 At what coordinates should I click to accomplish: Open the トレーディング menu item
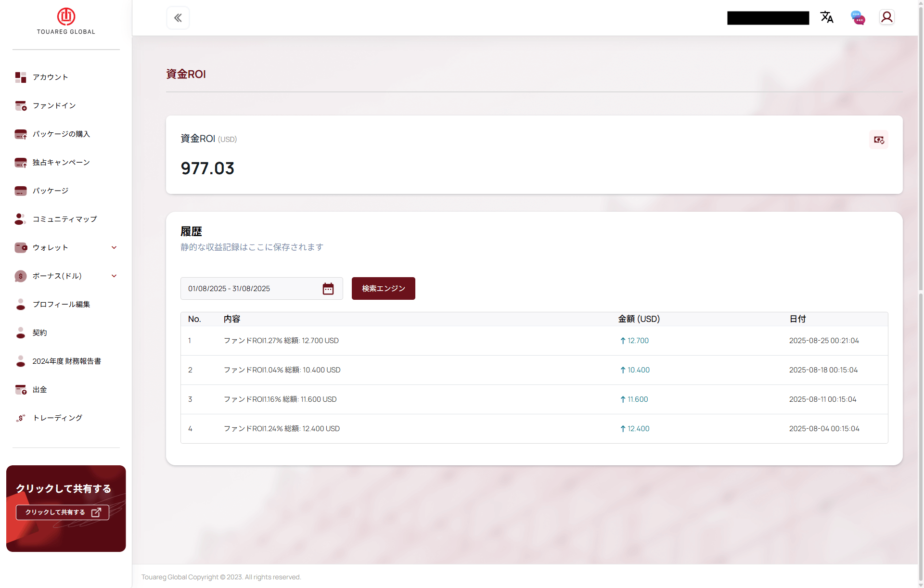tap(57, 418)
